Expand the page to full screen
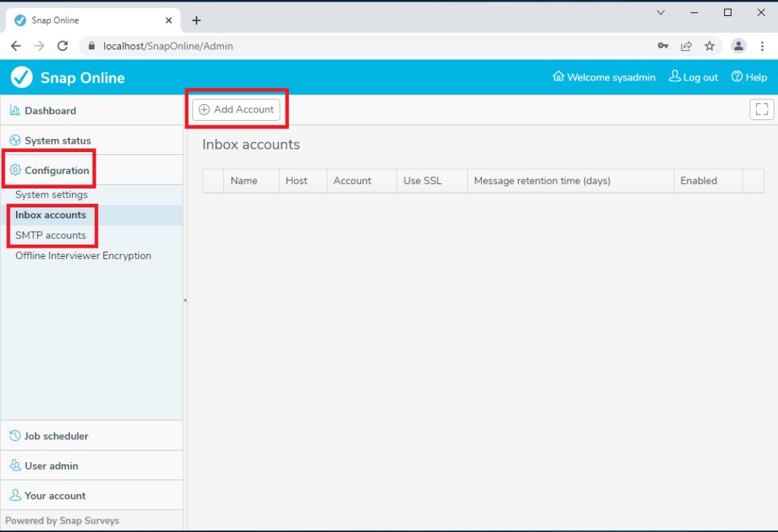The height and width of the screenshot is (532, 778). click(x=761, y=109)
